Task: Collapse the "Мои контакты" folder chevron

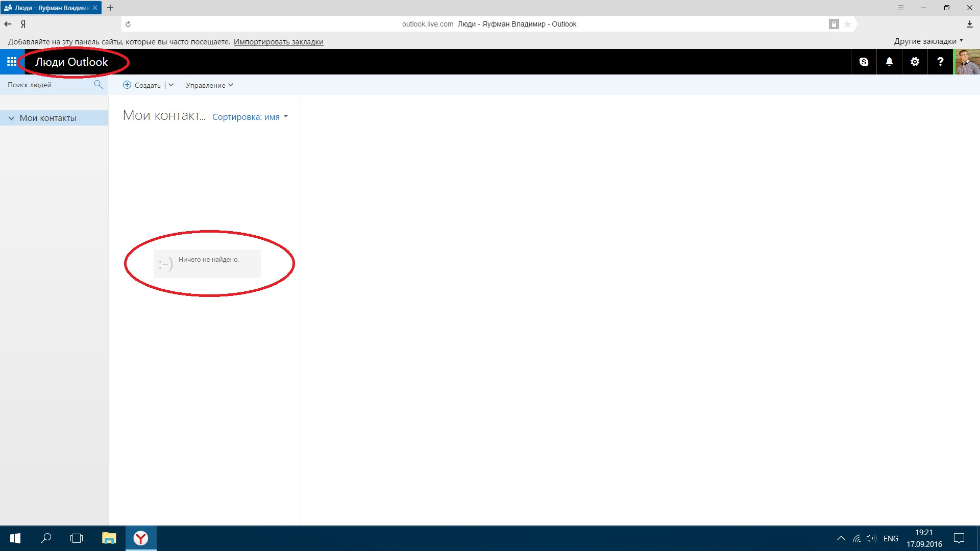Action: click(x=11, y=118)
